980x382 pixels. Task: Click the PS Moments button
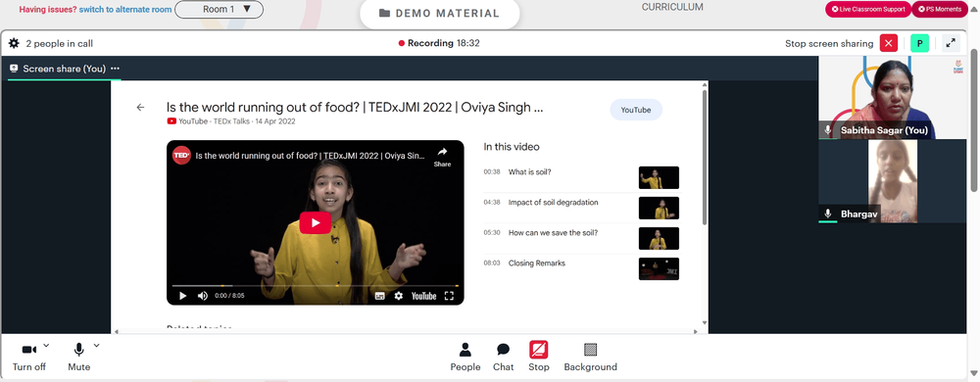pyautogui.click(x=940, y=10)
